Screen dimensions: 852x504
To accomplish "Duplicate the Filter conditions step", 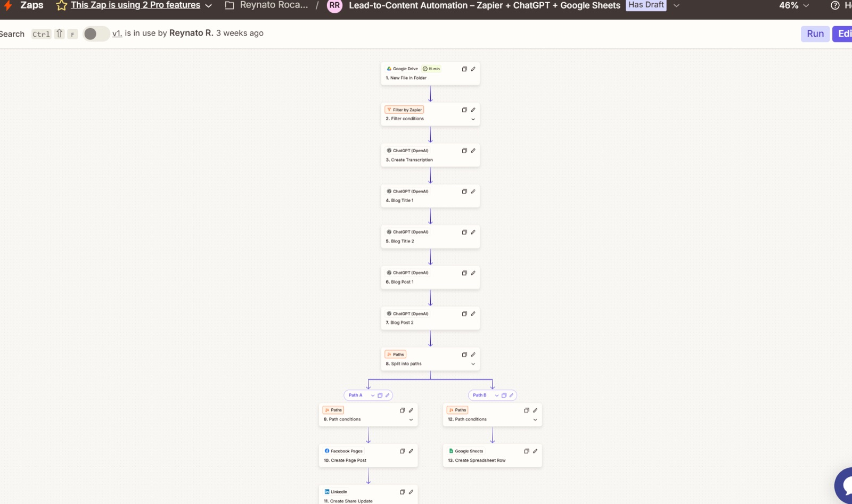I will [x=464, y=110].
